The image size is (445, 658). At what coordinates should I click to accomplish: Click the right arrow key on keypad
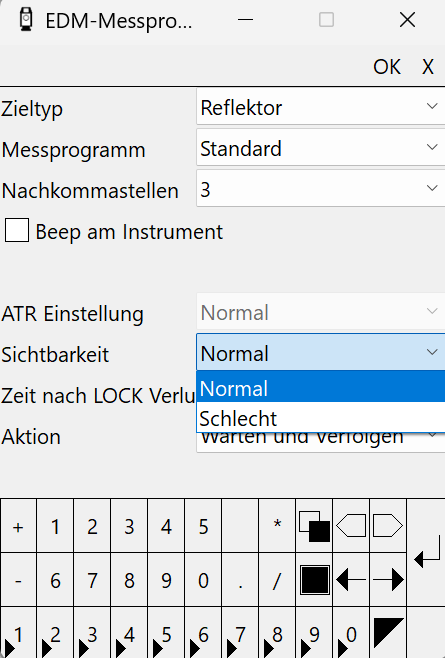pyautogui.click(x=388, y=580)
